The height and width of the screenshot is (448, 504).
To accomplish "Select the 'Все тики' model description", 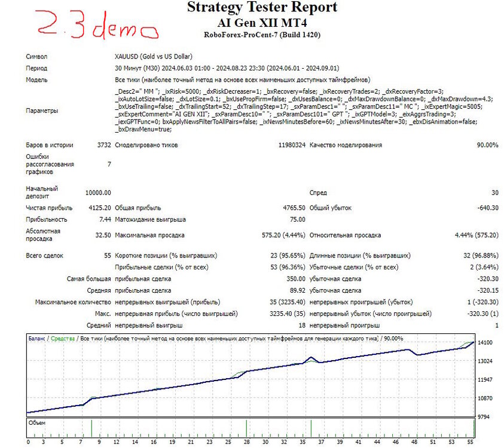I will (242, 79).
